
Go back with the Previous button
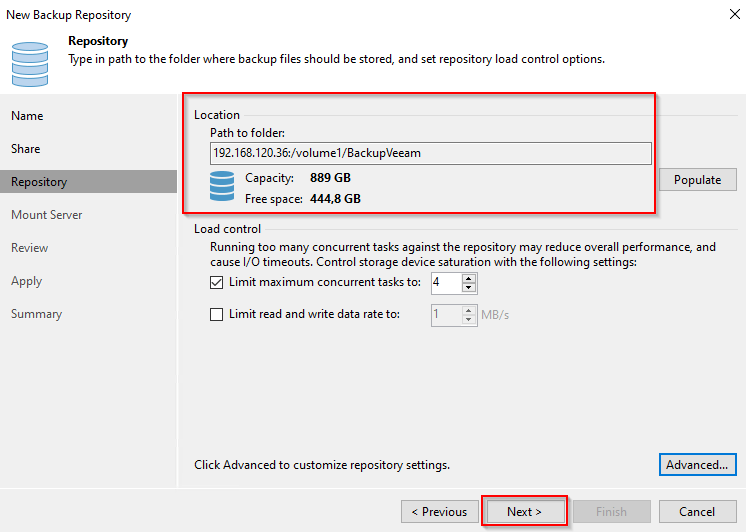coord(439,512)
